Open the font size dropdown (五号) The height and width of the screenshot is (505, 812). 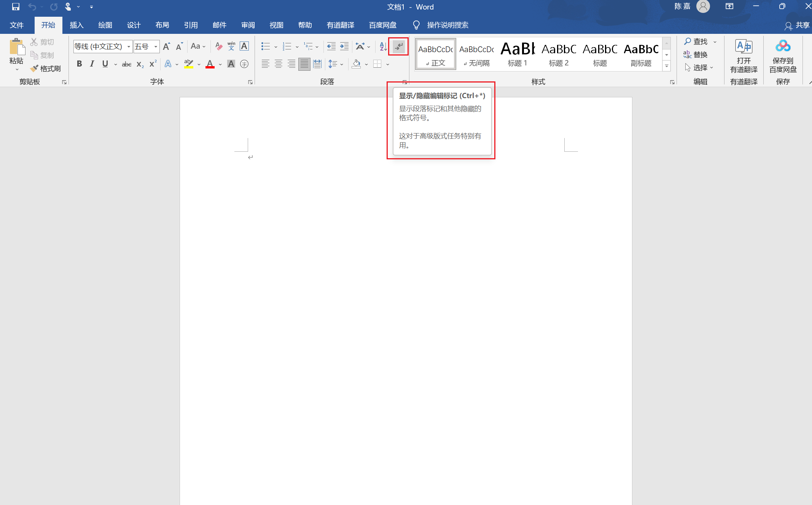click(156, 47)
